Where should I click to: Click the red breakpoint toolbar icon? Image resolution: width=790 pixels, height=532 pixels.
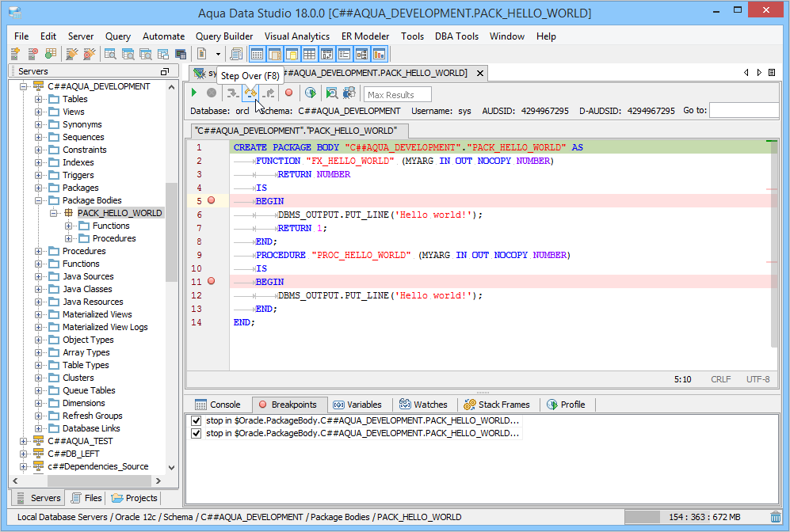point(289,93)
